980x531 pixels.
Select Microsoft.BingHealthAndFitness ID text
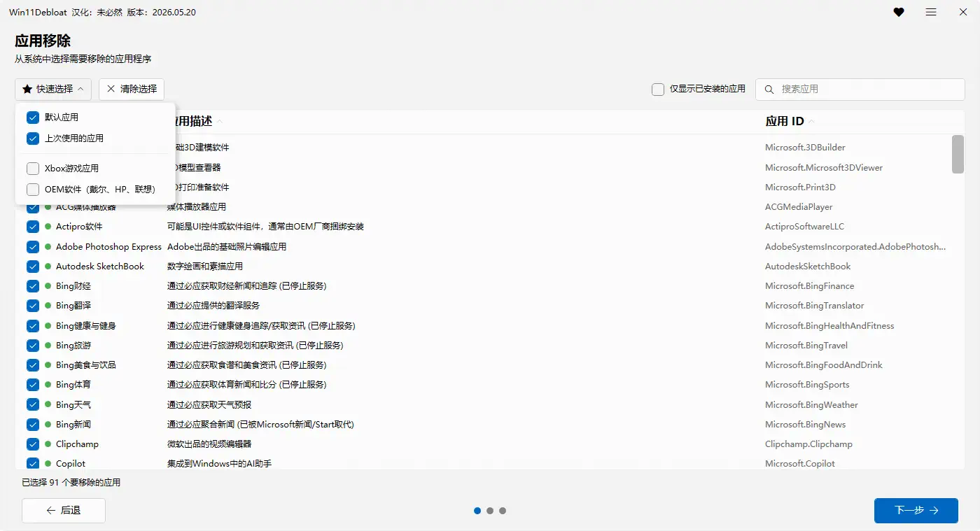pos(829,326)
